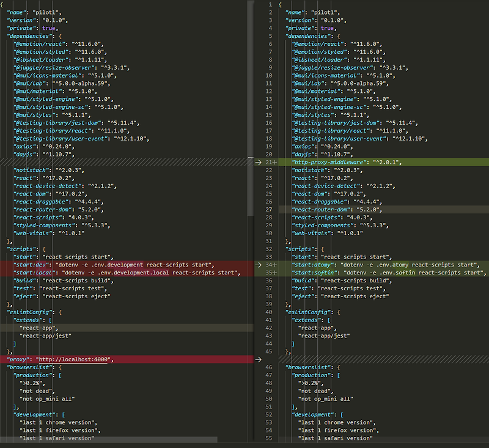Click ".env.atomy" in the added line

pos(392,265)
